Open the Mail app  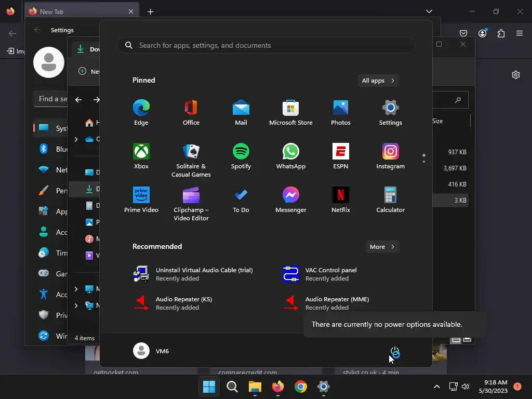tap(241, 113)
